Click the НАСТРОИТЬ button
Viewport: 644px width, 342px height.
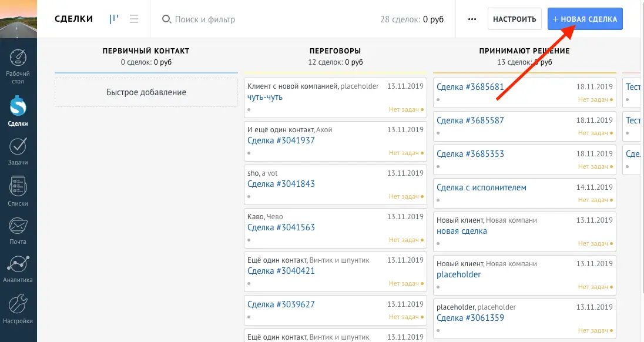[x=515, y=19]
